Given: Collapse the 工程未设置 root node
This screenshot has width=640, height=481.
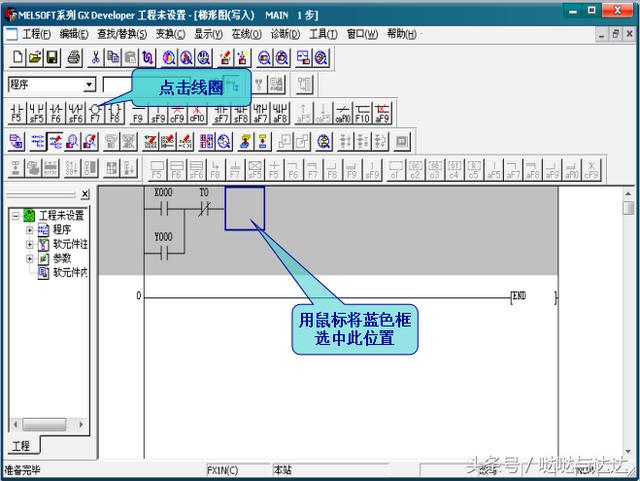Looking at the screenshot, I should (16, 215).
